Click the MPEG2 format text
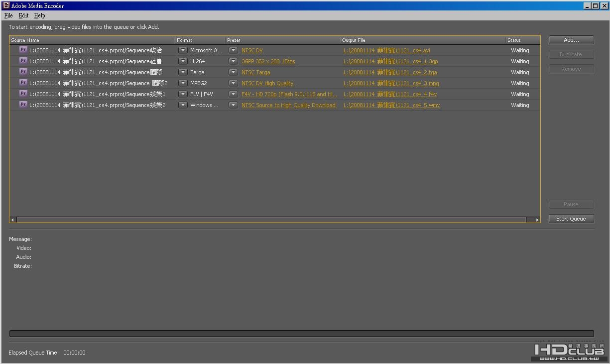The image size is (610, 364). pos(198,83)
